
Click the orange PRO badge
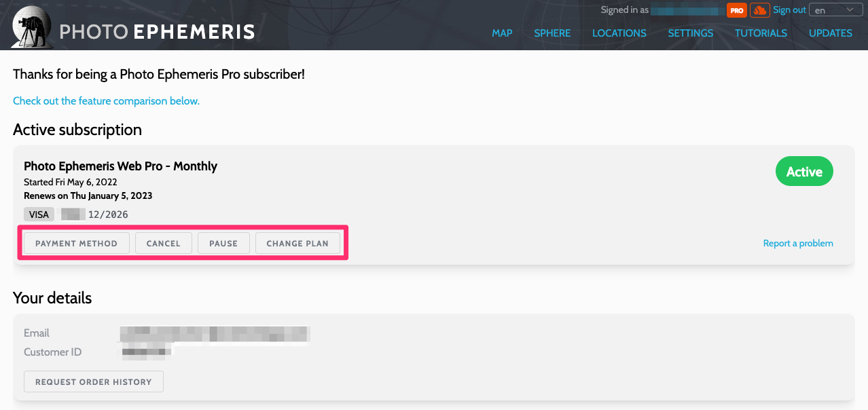click(x=737, y=10)
